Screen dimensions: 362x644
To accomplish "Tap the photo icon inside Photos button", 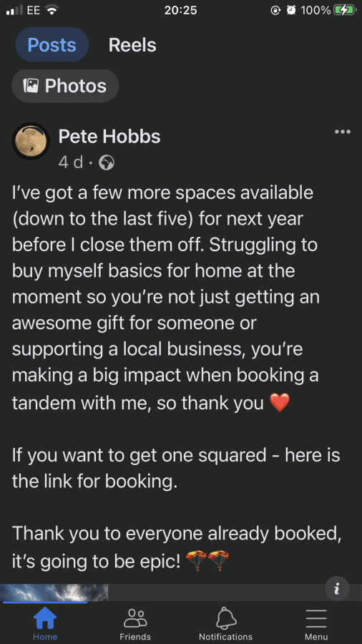I will 31,86.
